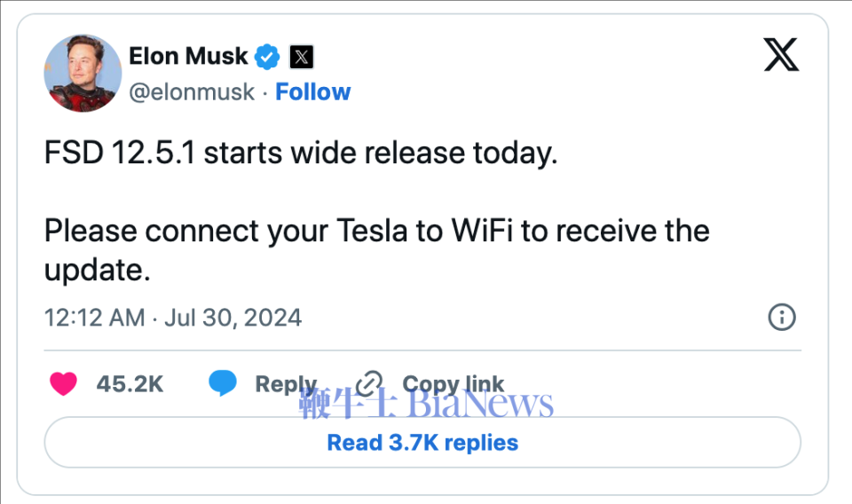Click the large X logo in the corner
This screenshot has width=852, height=504.
pyautogui.click(x=781, y=55)
